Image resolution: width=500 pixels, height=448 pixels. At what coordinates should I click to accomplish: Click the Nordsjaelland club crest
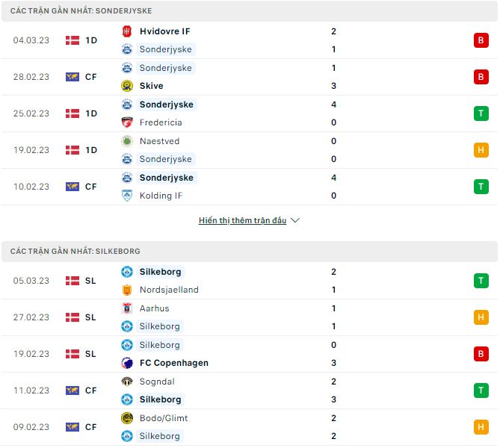126,290
